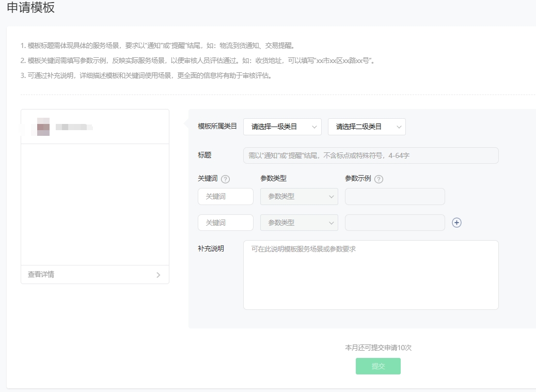Select the first 关键词 input box
The height and width of the screenshot is (392, 536).
click(x=226, y=196)
